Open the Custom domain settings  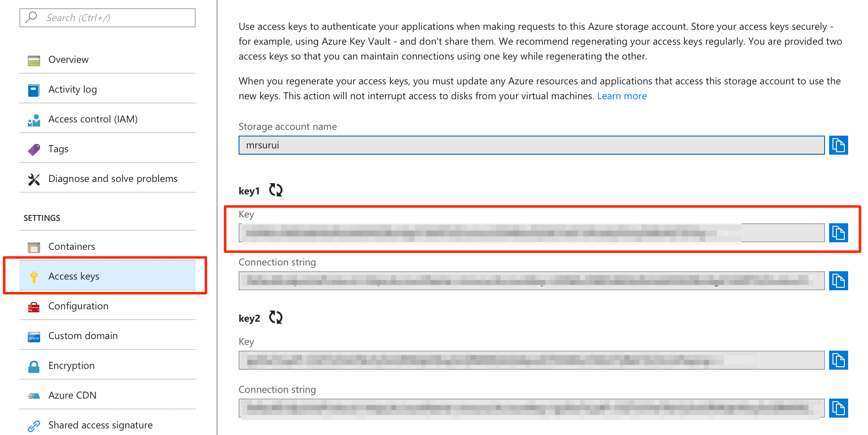coord(83,335)
